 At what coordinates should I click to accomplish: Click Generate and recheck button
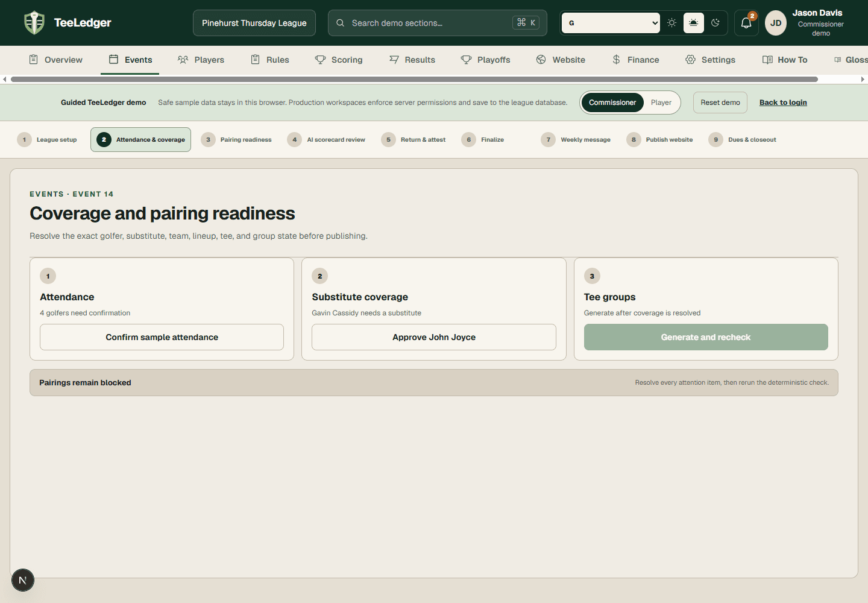706,337
